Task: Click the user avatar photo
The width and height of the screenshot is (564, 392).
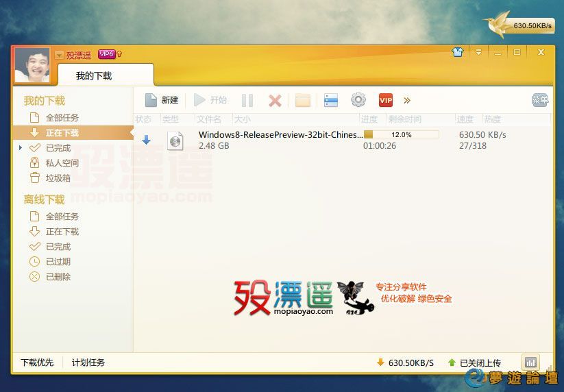Action: [x=32, y=65]
